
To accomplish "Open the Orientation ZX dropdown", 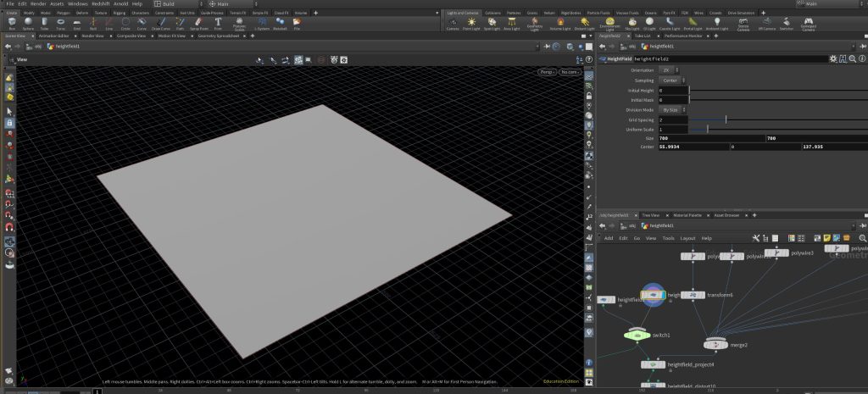I will coord(670,70).
